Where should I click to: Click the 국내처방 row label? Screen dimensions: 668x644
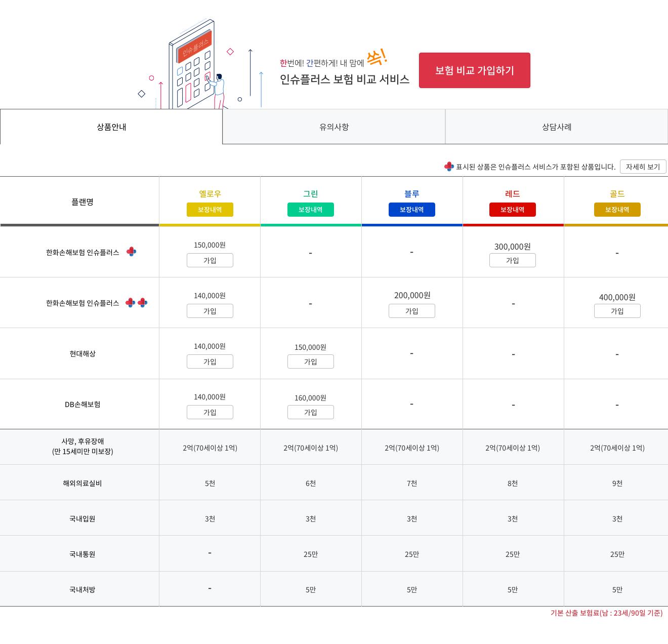(x=82, y=589)
